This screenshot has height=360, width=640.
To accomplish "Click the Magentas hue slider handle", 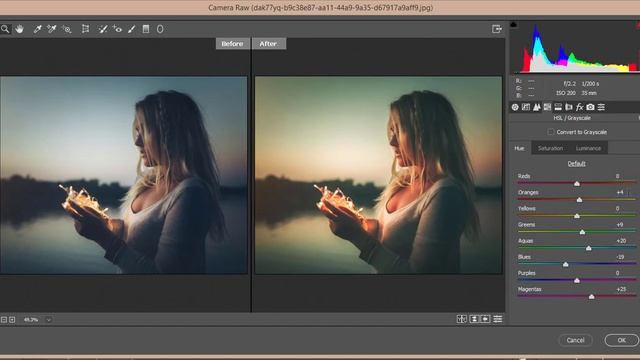I will (x=591, y=297).
